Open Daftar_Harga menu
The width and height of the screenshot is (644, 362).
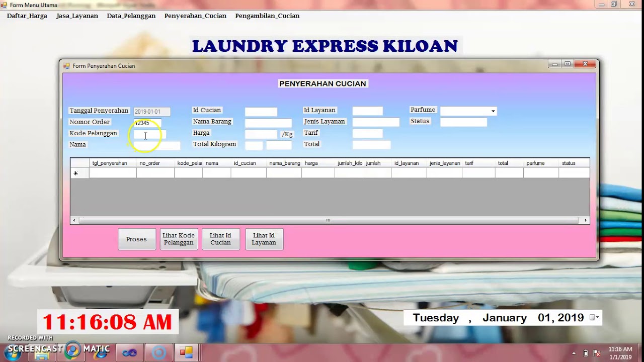click(27, 16)
